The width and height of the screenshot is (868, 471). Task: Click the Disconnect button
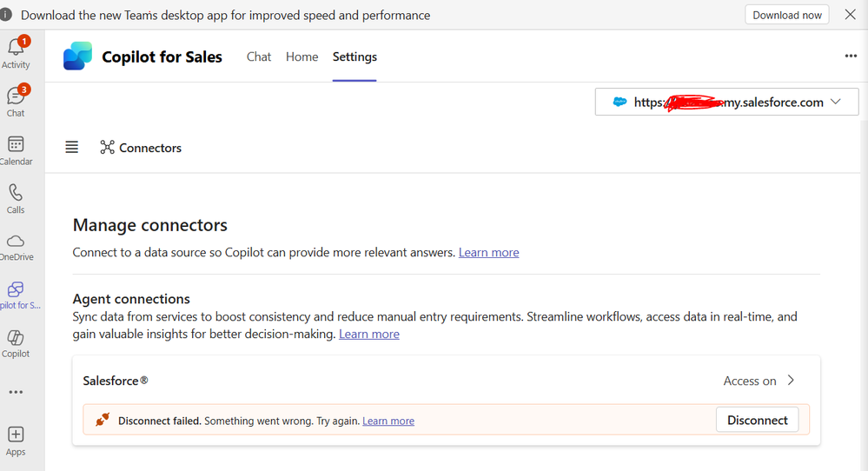click(x=757, y=420)
